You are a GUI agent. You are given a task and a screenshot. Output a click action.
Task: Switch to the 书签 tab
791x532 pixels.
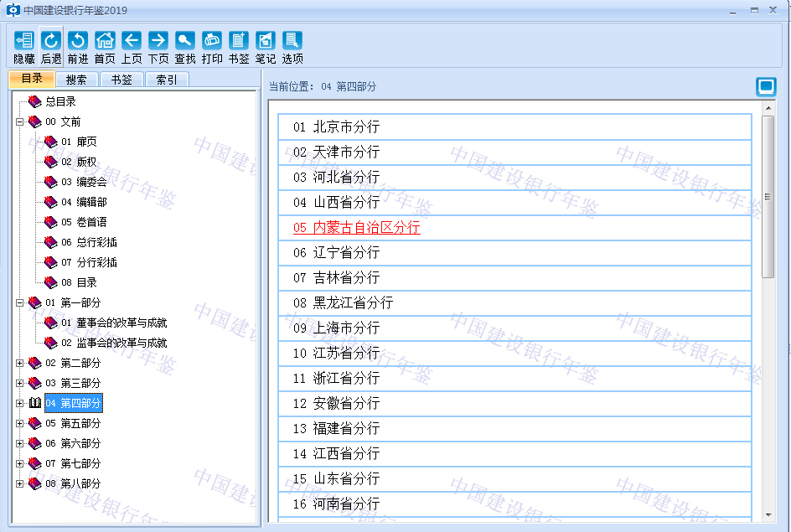pos(121,80)
